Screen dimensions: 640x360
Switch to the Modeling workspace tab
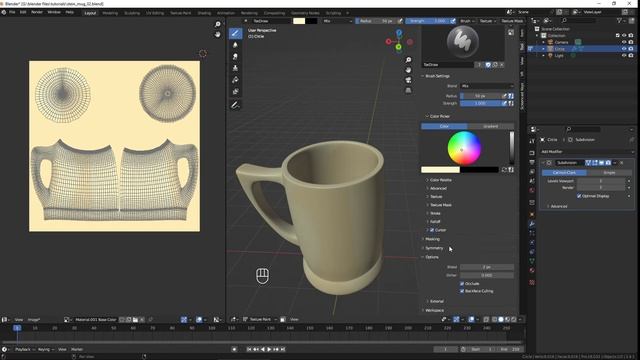coord(110,13)
